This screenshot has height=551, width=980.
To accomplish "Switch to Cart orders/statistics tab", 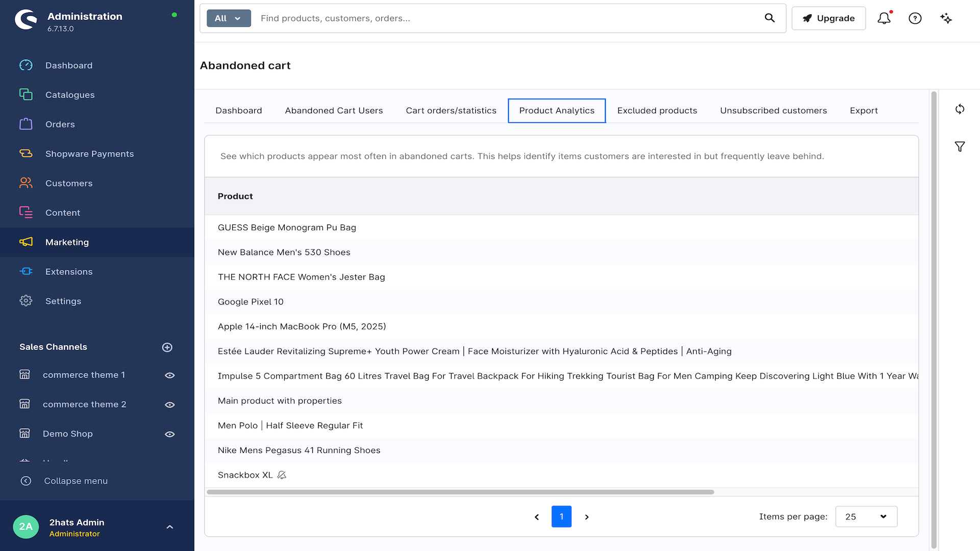I will (451, 111).
